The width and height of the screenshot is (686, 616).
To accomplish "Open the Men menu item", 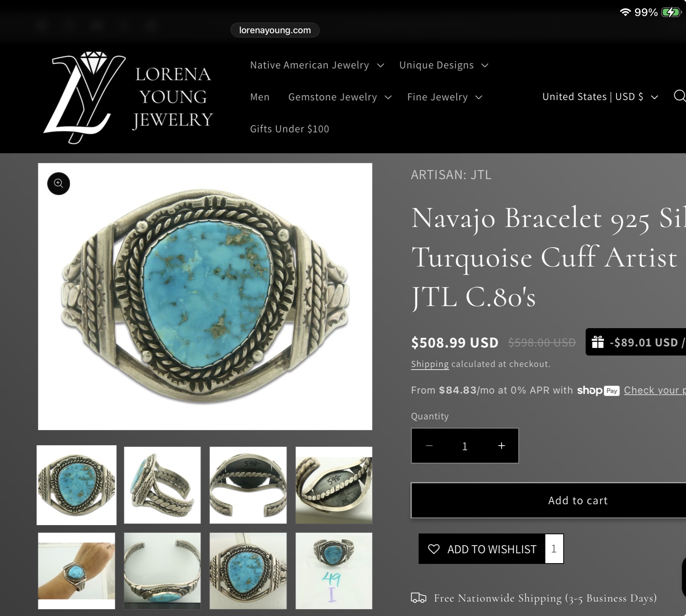I will [x=260, y=97].
